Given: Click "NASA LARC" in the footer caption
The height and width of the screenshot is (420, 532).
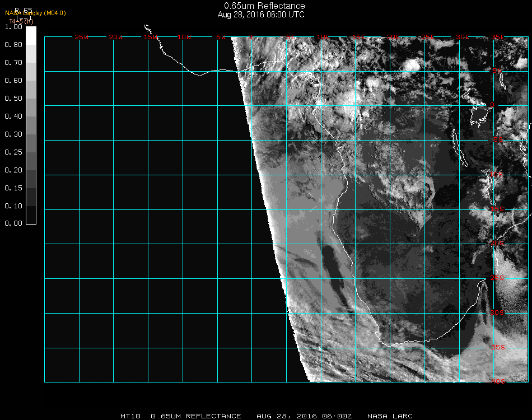Looking at the screenshot, I should pos(390,416).
